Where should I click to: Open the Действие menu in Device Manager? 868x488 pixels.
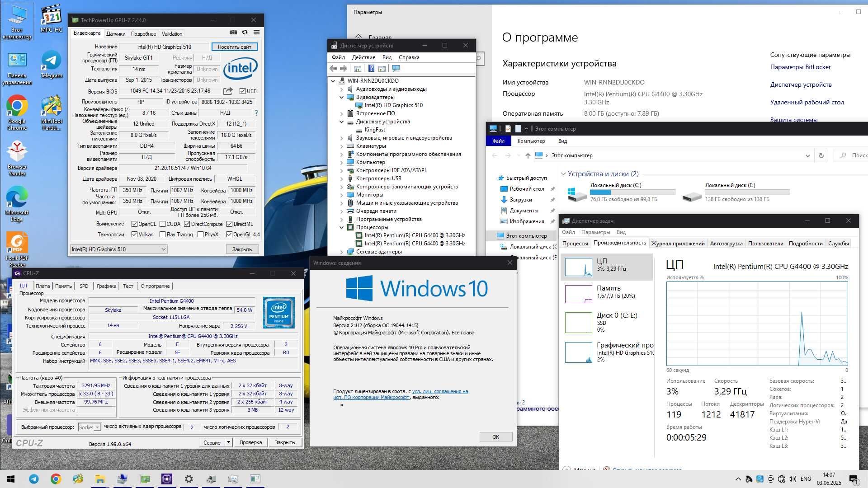363,57
